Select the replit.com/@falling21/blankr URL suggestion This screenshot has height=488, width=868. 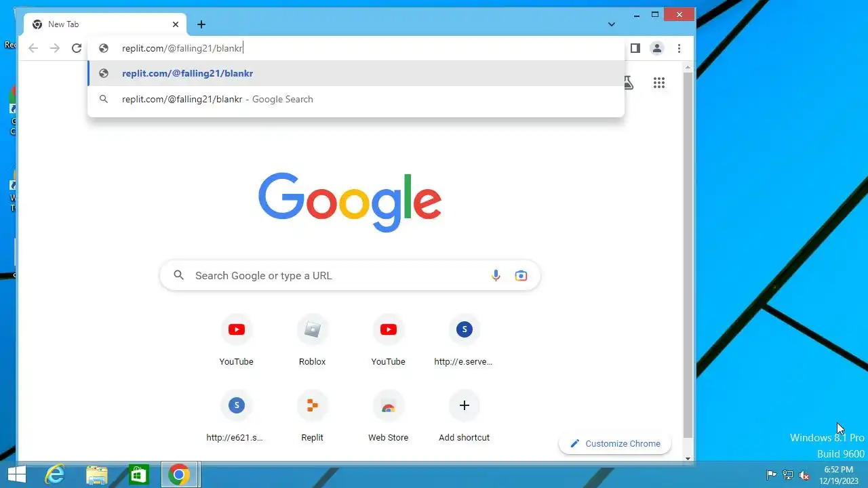tap(356, 73)
